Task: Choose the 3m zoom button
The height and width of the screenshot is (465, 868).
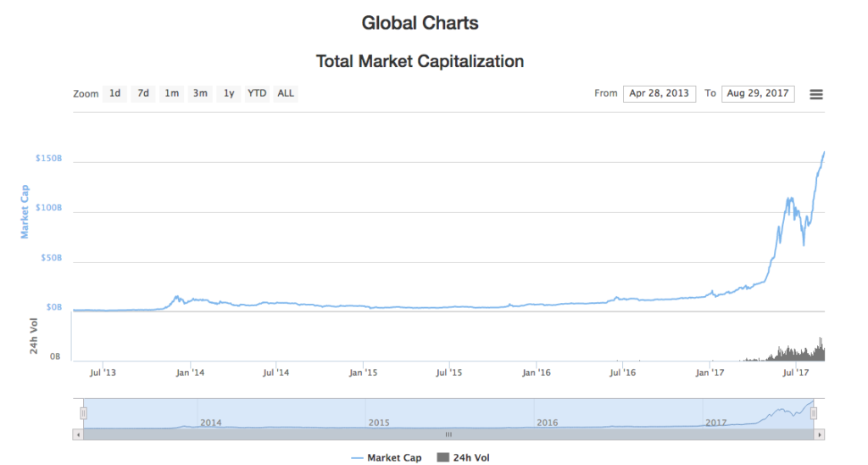Action: [200, 93]
